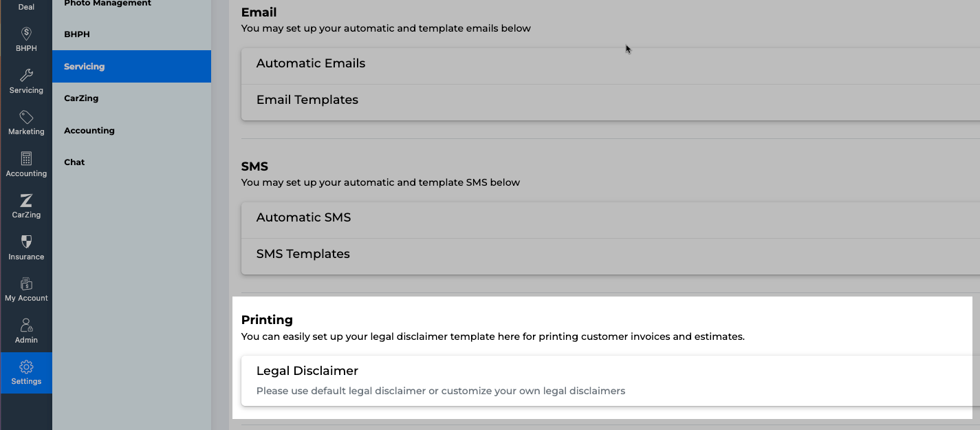The width and height of the screenshot is (980, 430).
Task: Open the Accounting calculator icon
Action: 26,159
